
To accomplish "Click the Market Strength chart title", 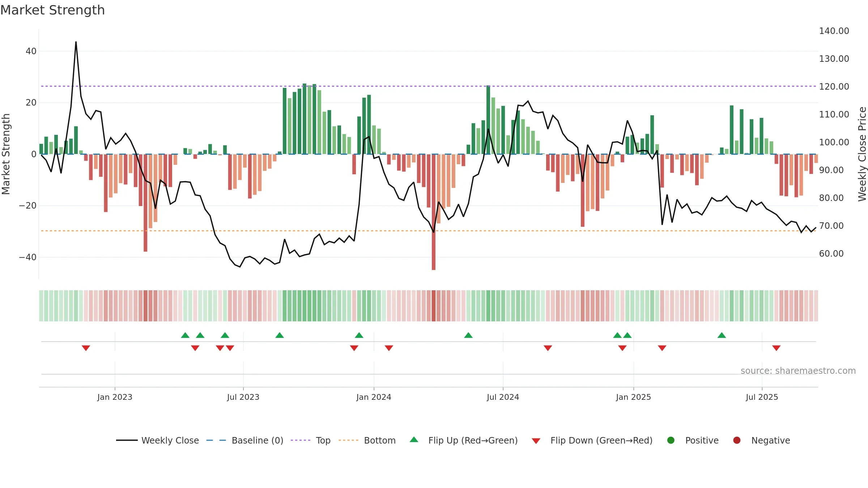I will [x=52, y=10].
